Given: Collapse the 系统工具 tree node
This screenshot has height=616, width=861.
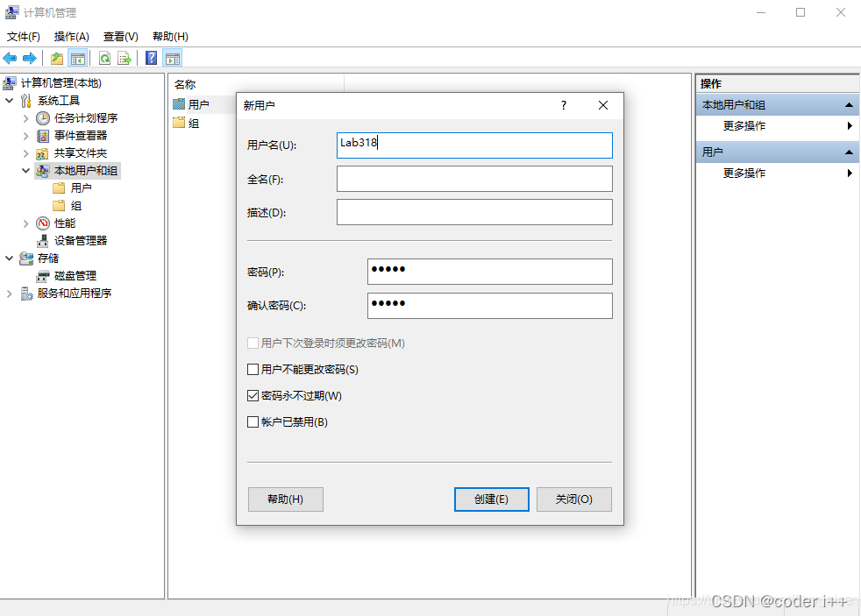Looking at the screenshot, I should click(x=10, y=101).
